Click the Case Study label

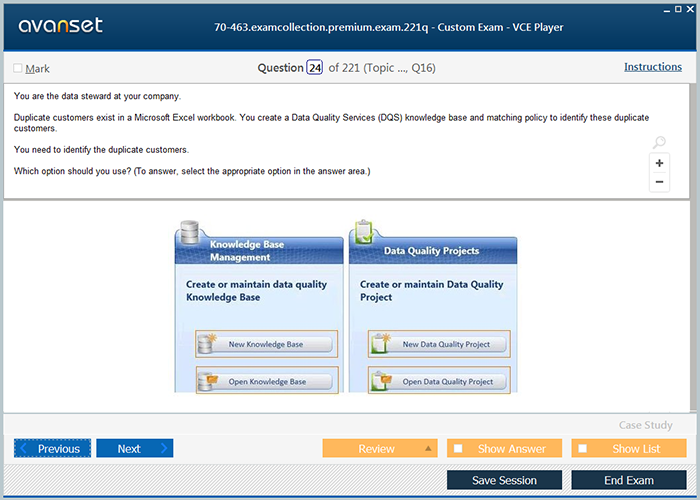coord(646,425)
